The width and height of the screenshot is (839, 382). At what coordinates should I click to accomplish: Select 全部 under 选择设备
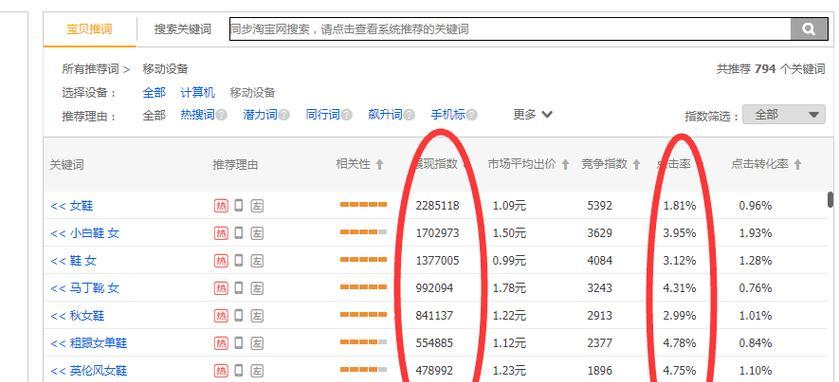tap(154, 93)
